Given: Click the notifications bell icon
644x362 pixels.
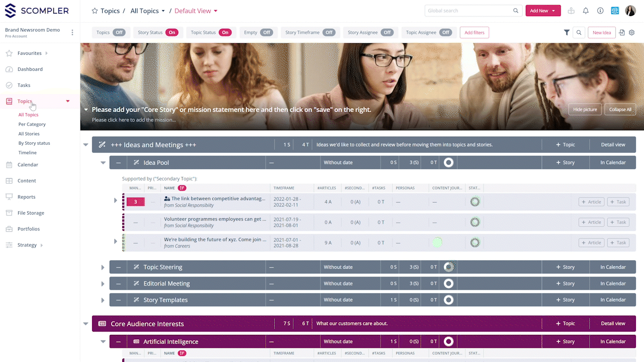Looking at the screenshot, I should pos(586,11).
